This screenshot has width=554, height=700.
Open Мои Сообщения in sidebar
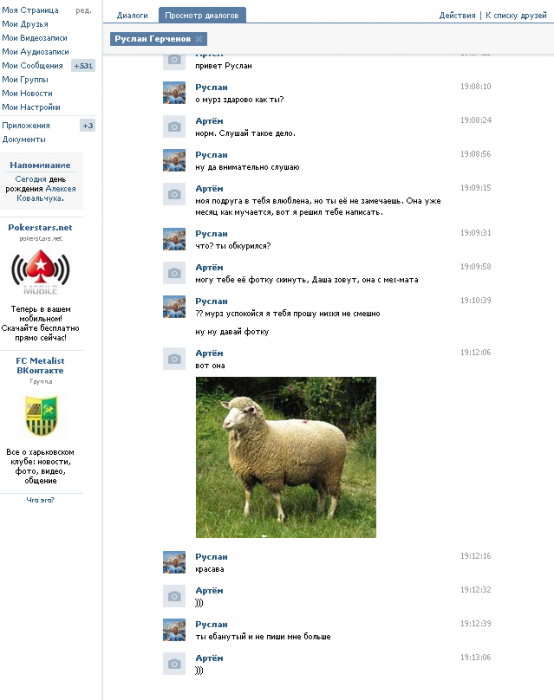[32, 66]
